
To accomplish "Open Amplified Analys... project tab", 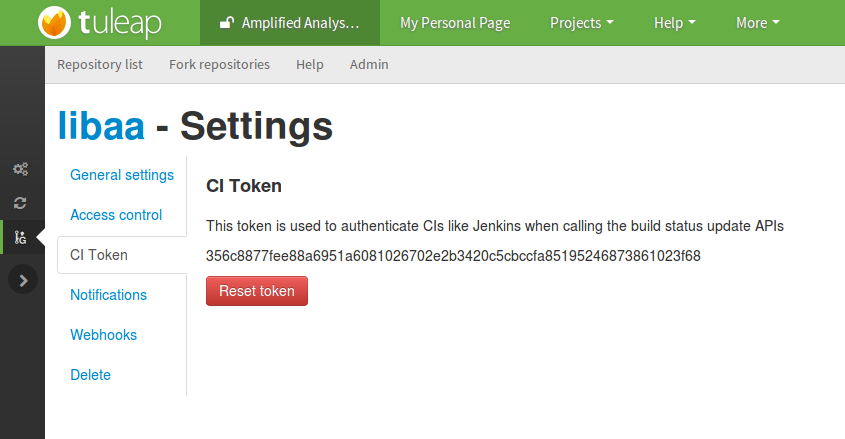I will coord(290,23).
